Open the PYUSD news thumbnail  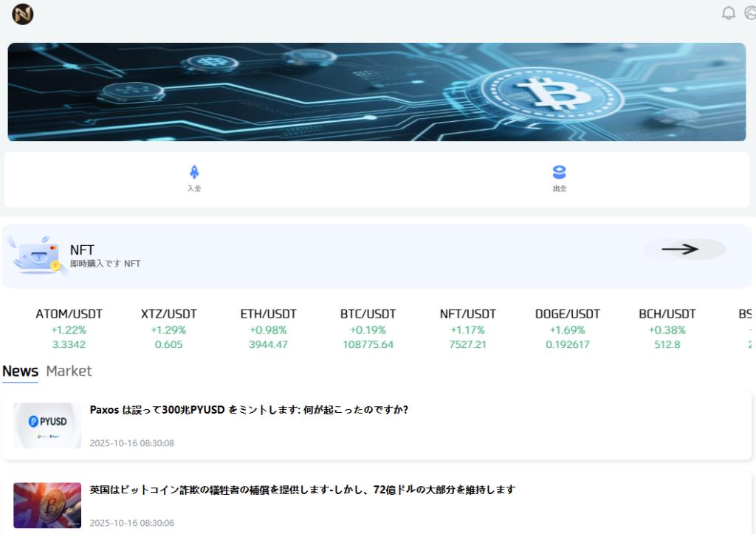pyautogui.click(x=47, y=425)
